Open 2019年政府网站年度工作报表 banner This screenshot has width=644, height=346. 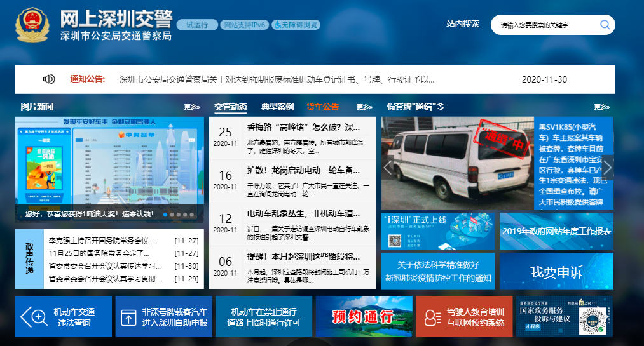pos(556,231)
